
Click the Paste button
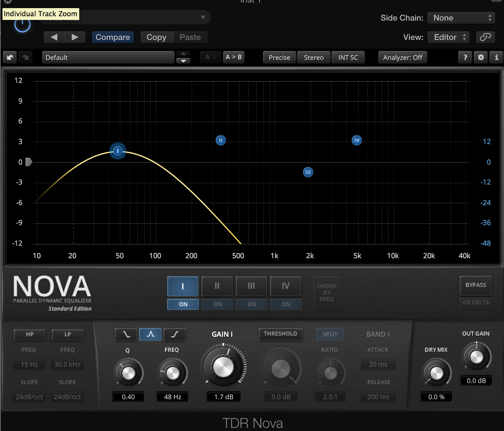coord(190,37)
